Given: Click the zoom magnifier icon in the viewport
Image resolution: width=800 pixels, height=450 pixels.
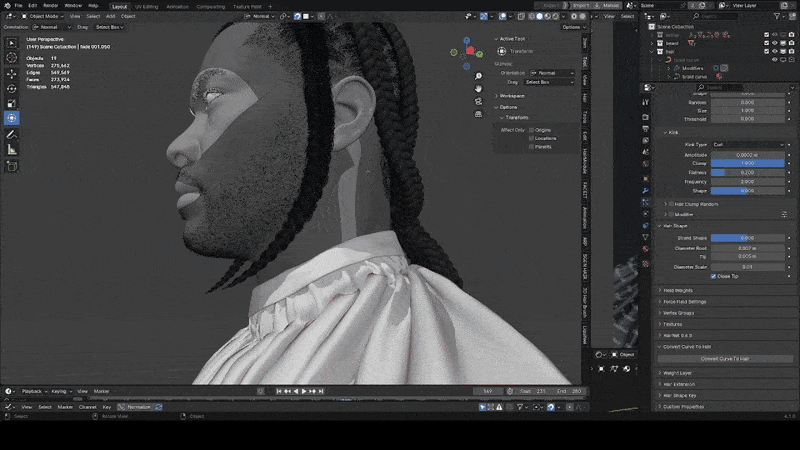Looking at the screenshot, I should point(478,76).
